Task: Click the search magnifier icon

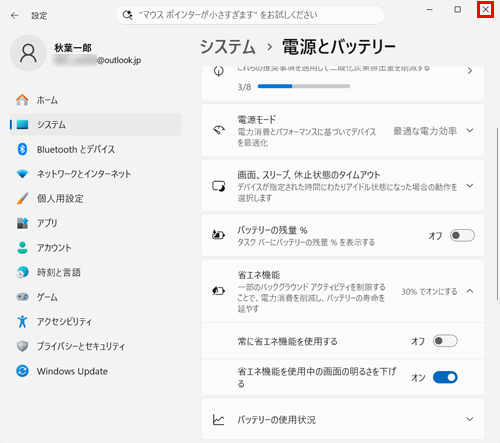Action: coord(127,15)
